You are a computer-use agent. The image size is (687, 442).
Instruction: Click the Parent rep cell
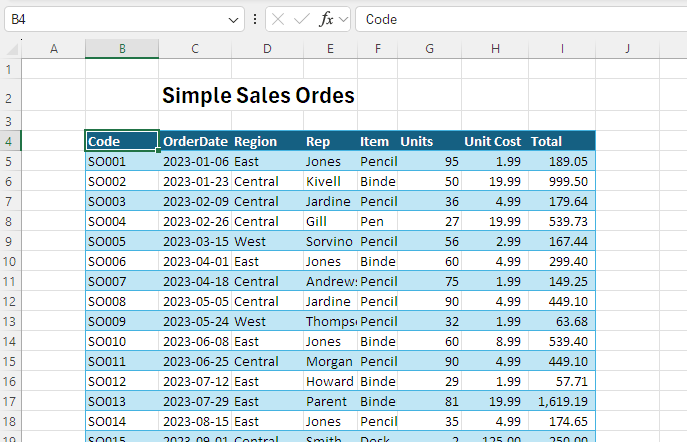pos(330,401)
